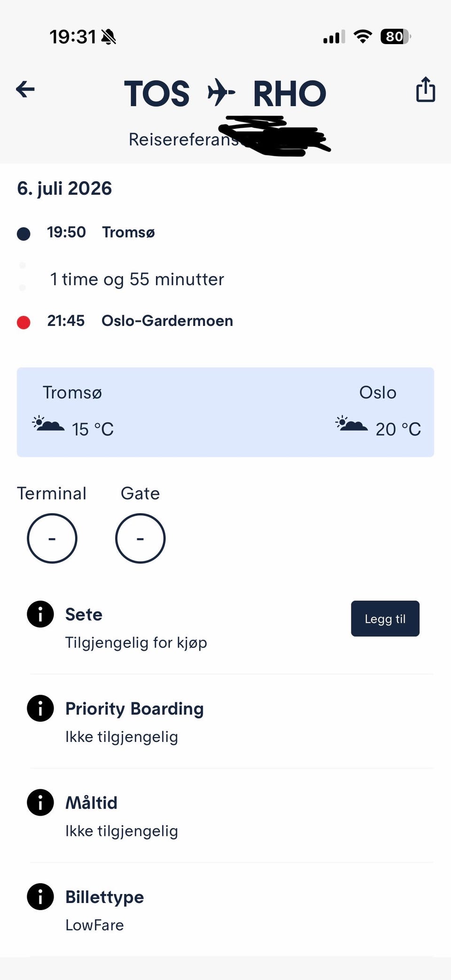Tap the info icon beside Sete

pos(40,614)
